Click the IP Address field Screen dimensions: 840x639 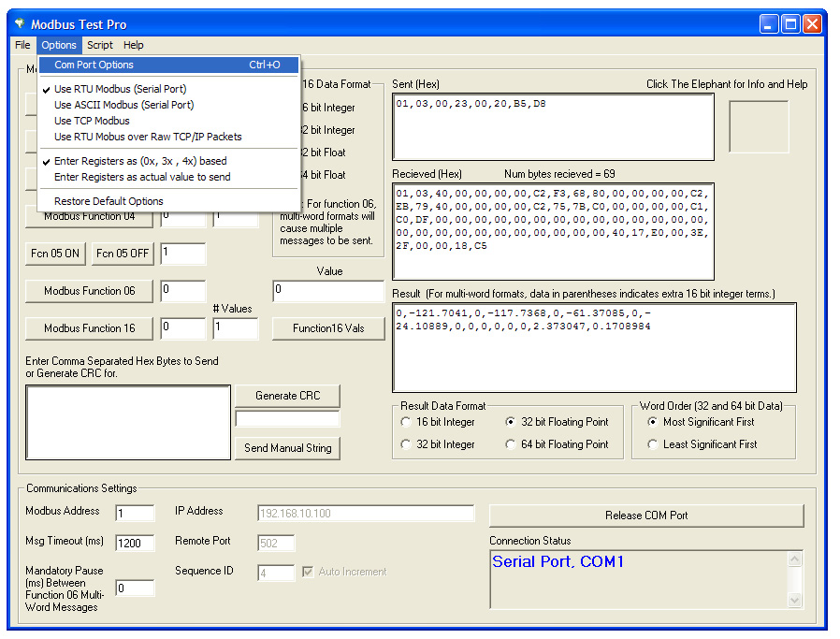pyautogui.click(x=366, y=513)
